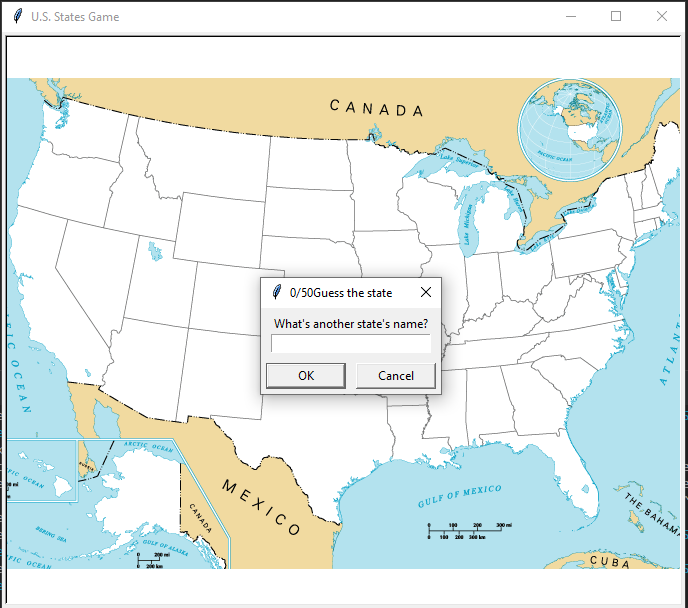Click the globe inset on the map

[x=570, y=130]
